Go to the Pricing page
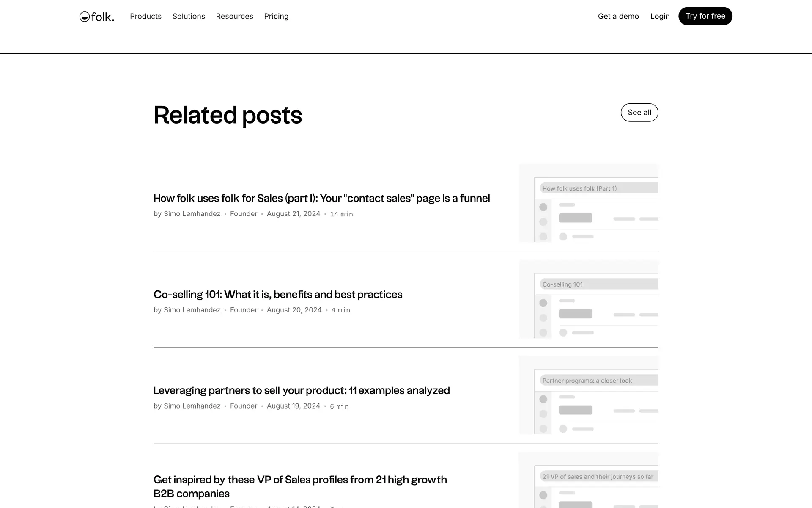Image resolution: width=812 pixels, height=508 pixels. point(276,16)
